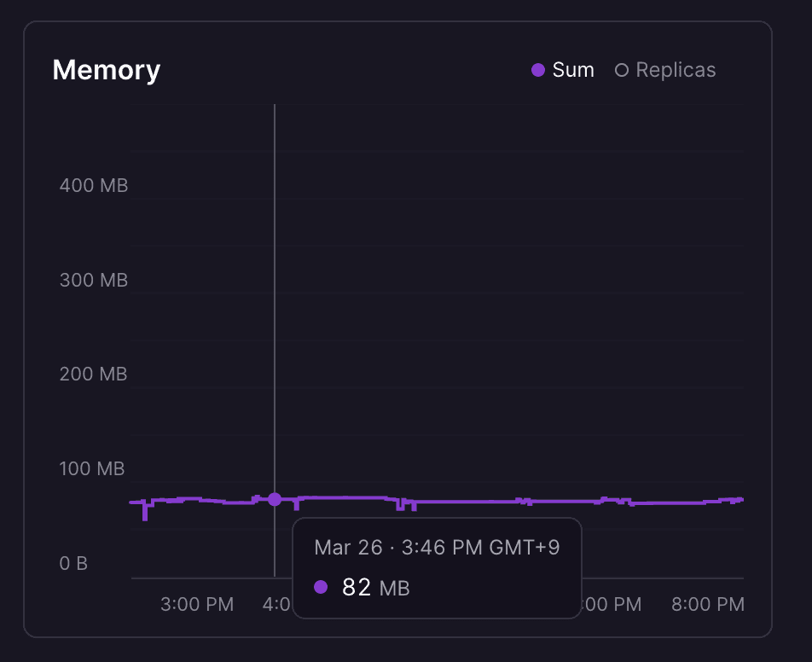812x662 pixels.
Task: Click the 3:00 PM time label
Action: click(197, 605)
